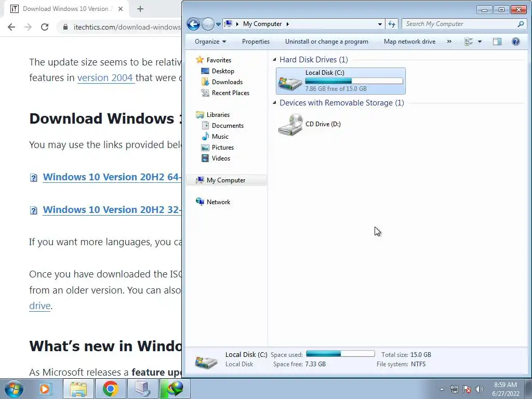Open the 'drive' link on the webpage
The image size is (532, 399).
coord(39,305)
